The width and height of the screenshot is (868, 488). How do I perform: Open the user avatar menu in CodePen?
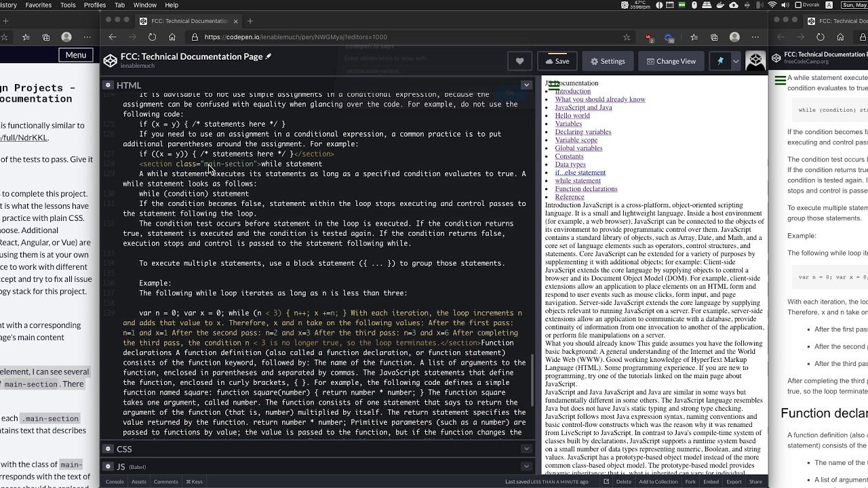(755, 61)
